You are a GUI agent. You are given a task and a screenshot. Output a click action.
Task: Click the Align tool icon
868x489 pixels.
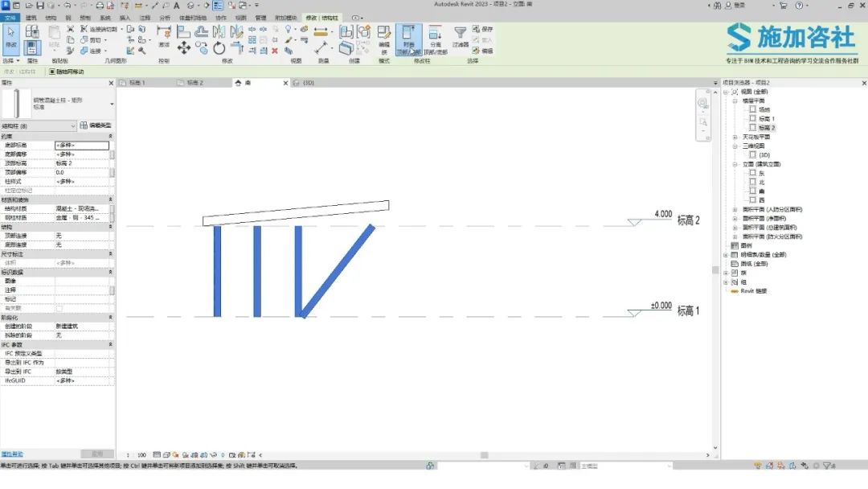[184, 31]
